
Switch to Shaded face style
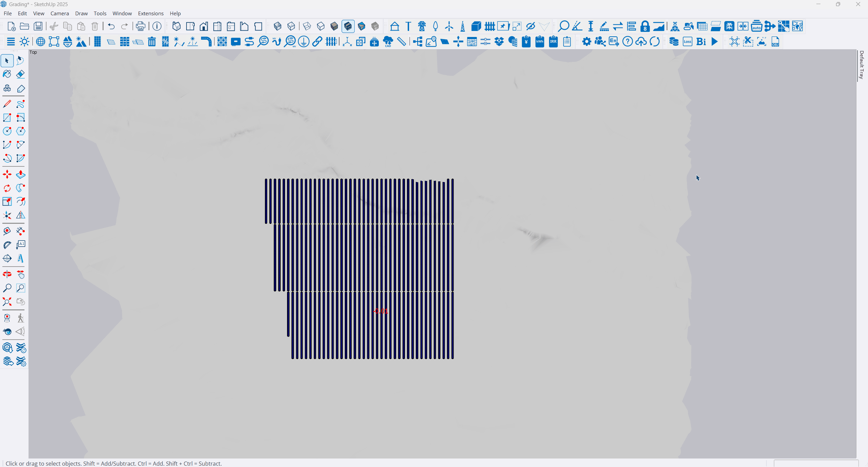(334, 26)
